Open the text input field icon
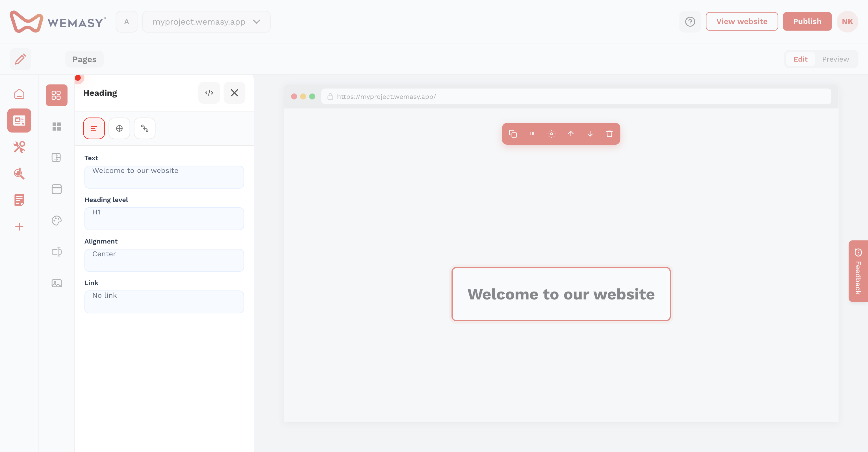Viewport: 868px width, 452px height. pos(57,252)
